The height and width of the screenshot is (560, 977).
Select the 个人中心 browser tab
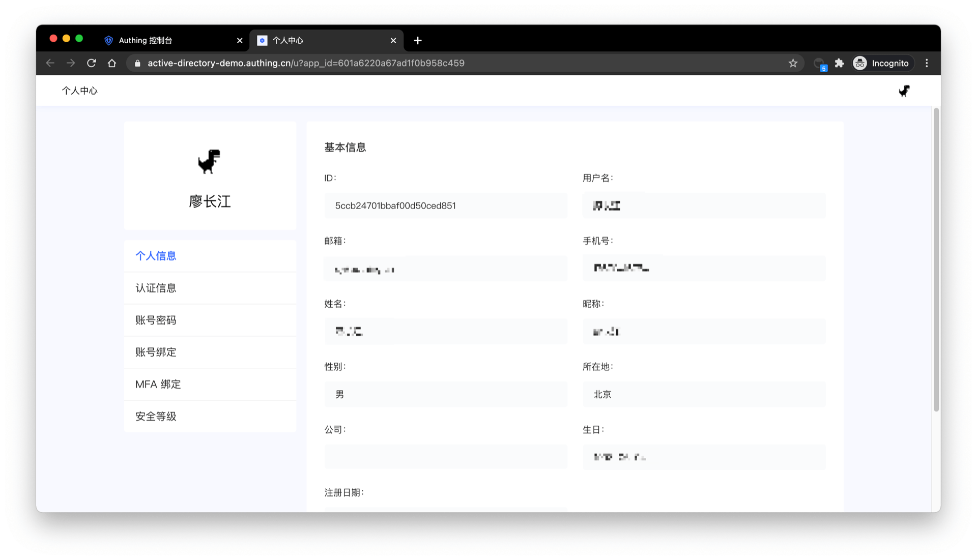click(327, 40)
